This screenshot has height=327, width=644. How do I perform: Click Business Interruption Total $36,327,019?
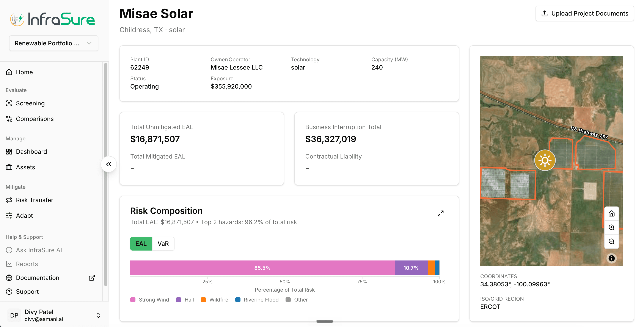pos(330,139)
